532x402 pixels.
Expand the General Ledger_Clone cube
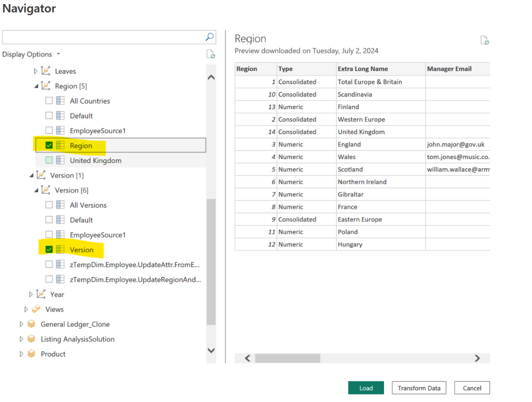[x=21, y=324]
